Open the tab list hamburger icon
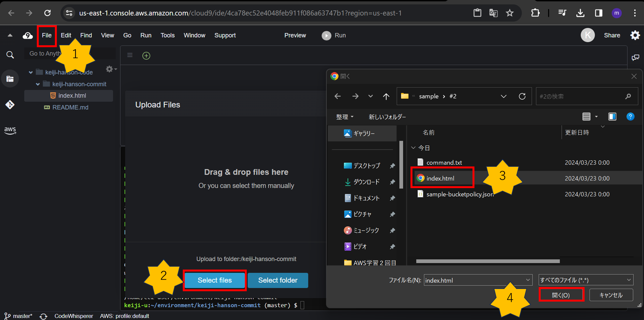Image resolution: width=644 pixels, height=320 pixels. coord(130,55)
